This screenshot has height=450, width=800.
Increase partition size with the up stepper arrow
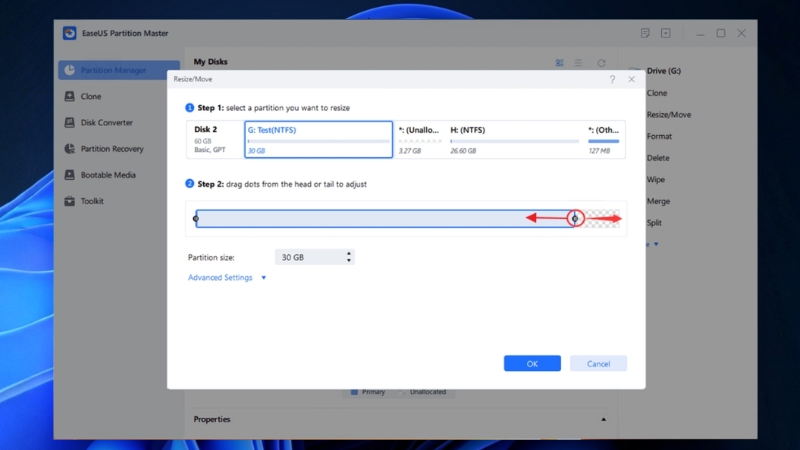pyautogui.click(x=349, y=253)
